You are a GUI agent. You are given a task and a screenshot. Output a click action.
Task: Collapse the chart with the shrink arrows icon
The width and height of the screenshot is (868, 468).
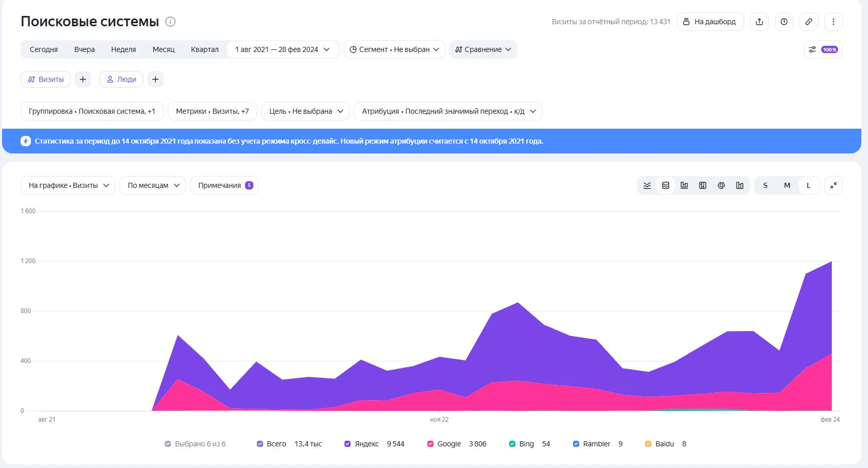tap(834, 185)
